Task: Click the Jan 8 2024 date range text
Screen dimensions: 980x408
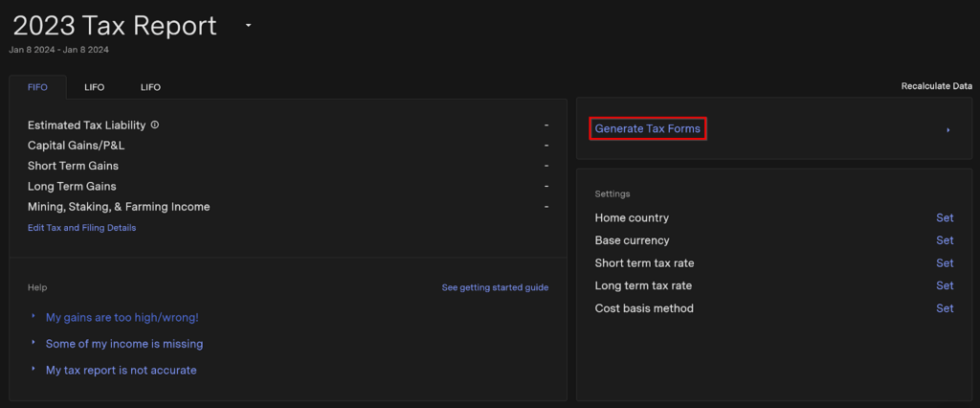Action: tap(58, 50)
